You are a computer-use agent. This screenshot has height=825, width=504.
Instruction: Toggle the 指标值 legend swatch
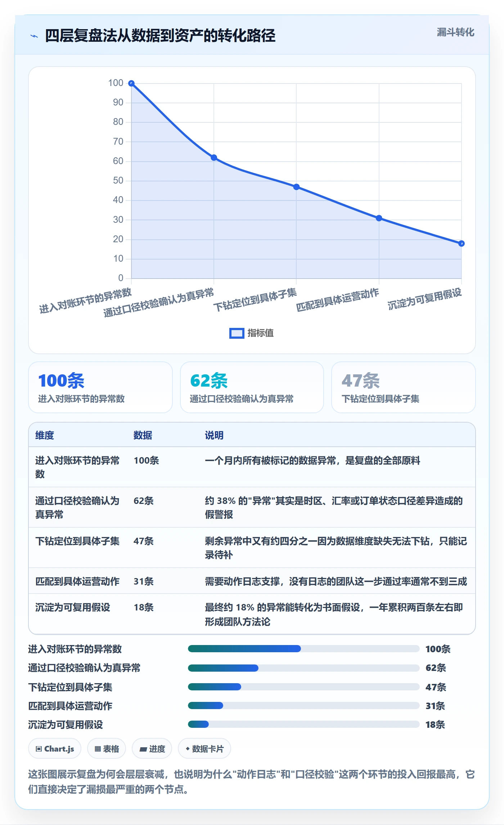pos(237,333)
